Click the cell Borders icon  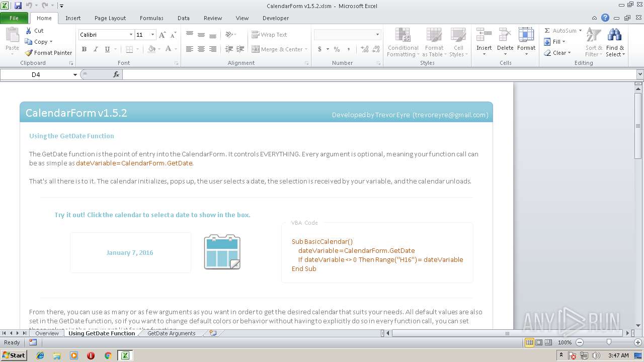[129, 49]
